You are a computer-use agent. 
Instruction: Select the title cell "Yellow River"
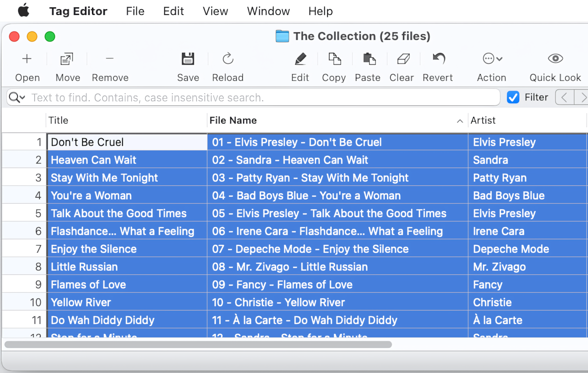click(x=127, y=302)
